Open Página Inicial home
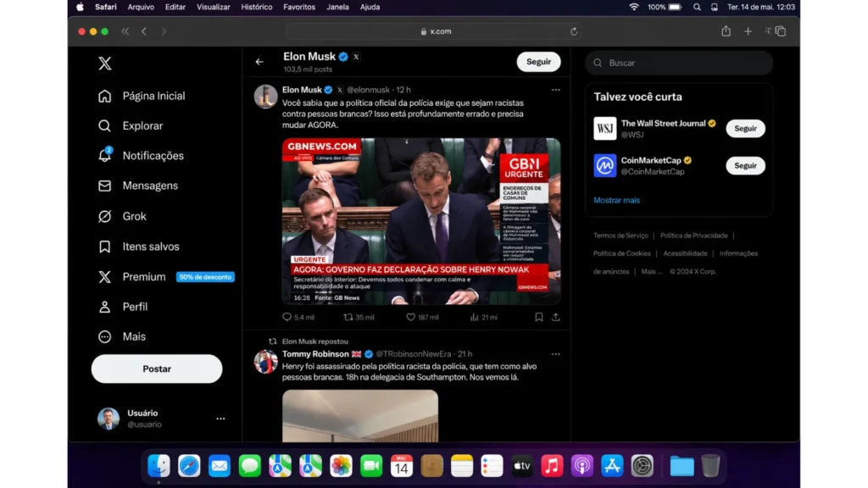This screenshot has height=488, width=868. click(x=142, y=96)
